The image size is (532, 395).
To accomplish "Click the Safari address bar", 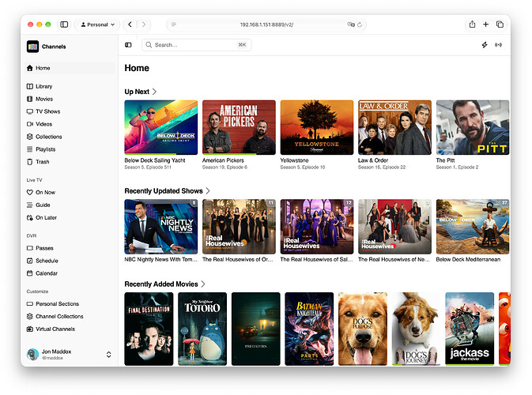I will [266, 24].
